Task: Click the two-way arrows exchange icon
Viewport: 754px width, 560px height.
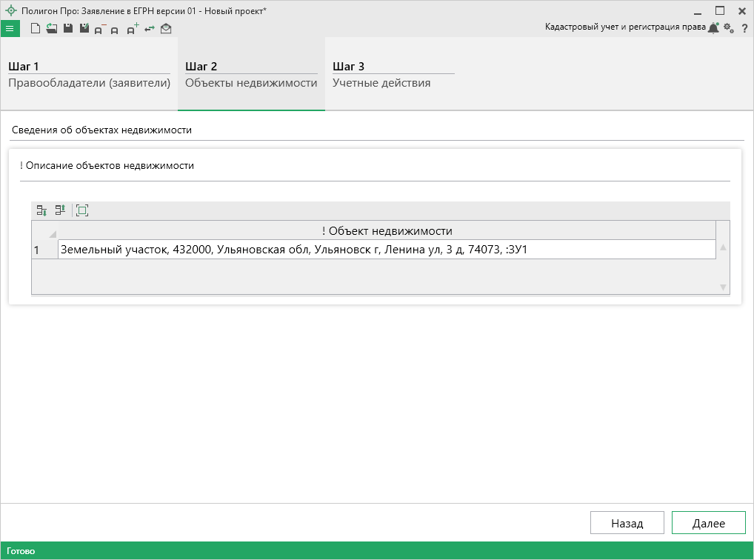Action: 150,29
